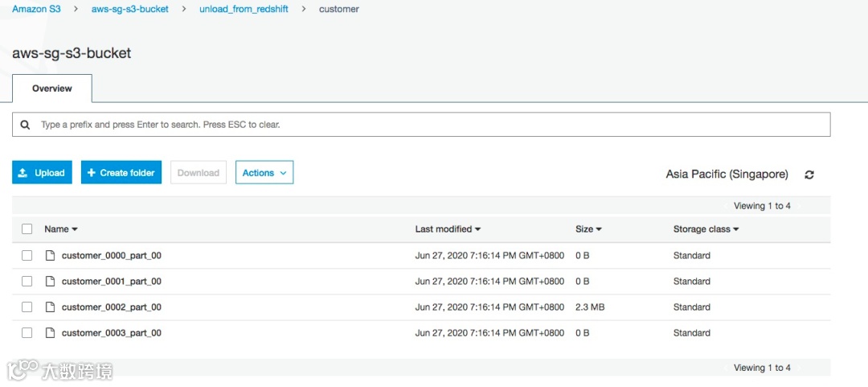868x387 pixels.
Task: Sort by the Size column
Action: coord(588,229)
